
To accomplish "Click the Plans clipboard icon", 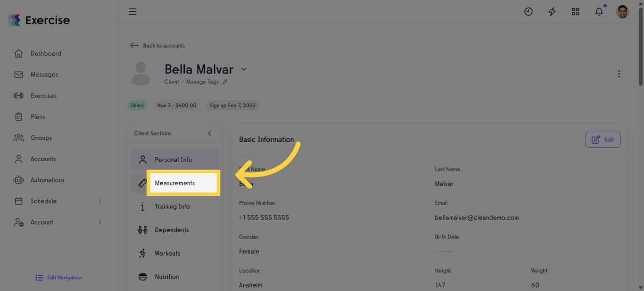I will tap(18, 117).
